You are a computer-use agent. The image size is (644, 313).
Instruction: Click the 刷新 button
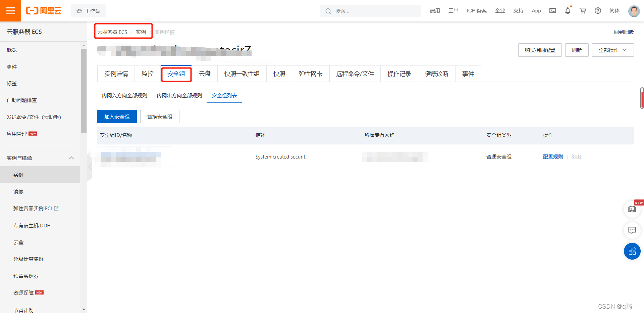(577, 50)
